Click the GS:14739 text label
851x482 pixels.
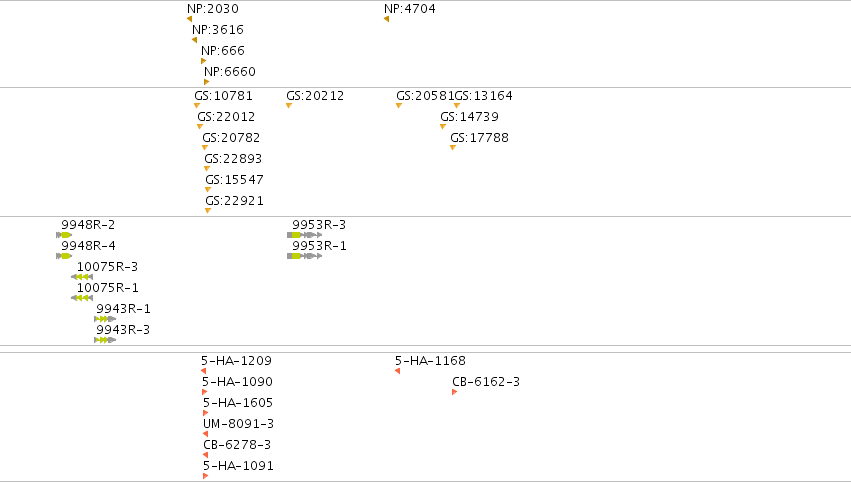coord(469,117)
